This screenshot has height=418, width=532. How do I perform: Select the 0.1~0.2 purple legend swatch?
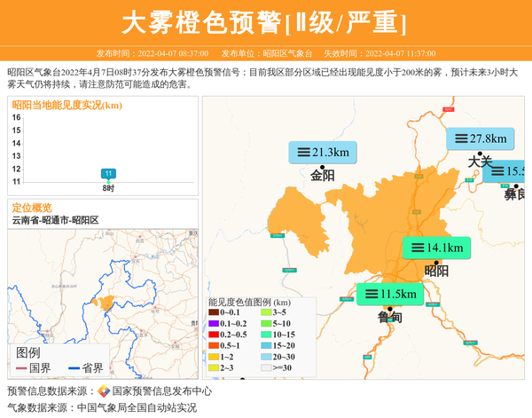click(214, 324)
